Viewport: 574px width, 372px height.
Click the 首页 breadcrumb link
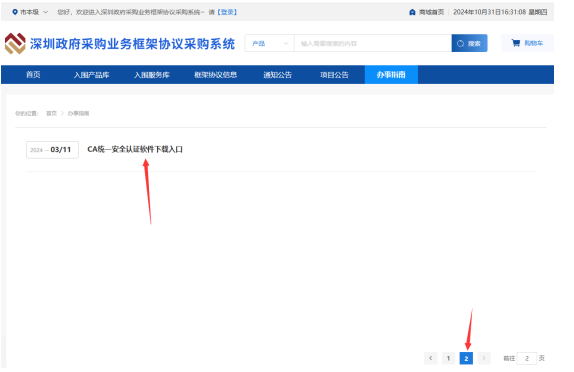click(x=52, y=114)
